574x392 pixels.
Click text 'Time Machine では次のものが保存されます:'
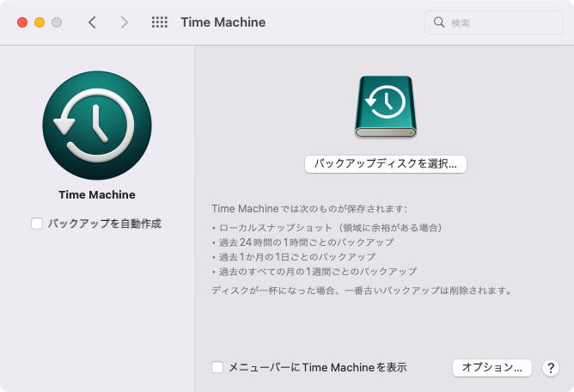pyautogui.click(x=309, y=209)
